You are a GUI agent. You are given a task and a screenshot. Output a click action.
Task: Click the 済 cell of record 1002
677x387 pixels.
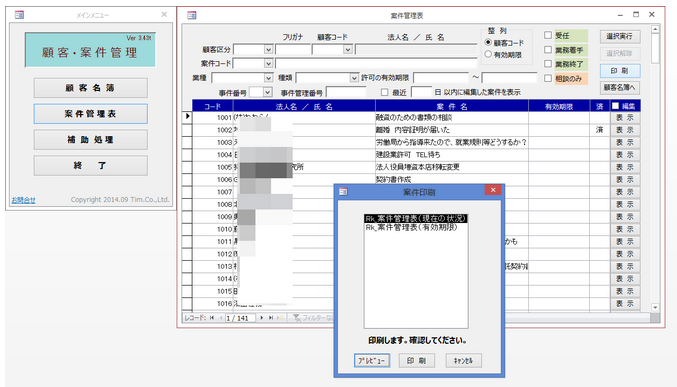coord(600,130)
